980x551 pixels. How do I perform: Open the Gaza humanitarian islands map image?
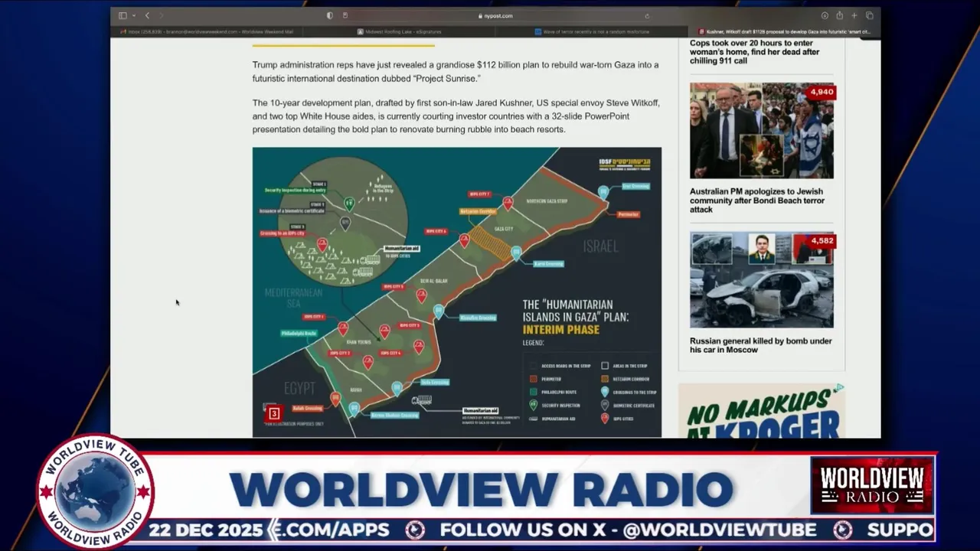[457, 292]
